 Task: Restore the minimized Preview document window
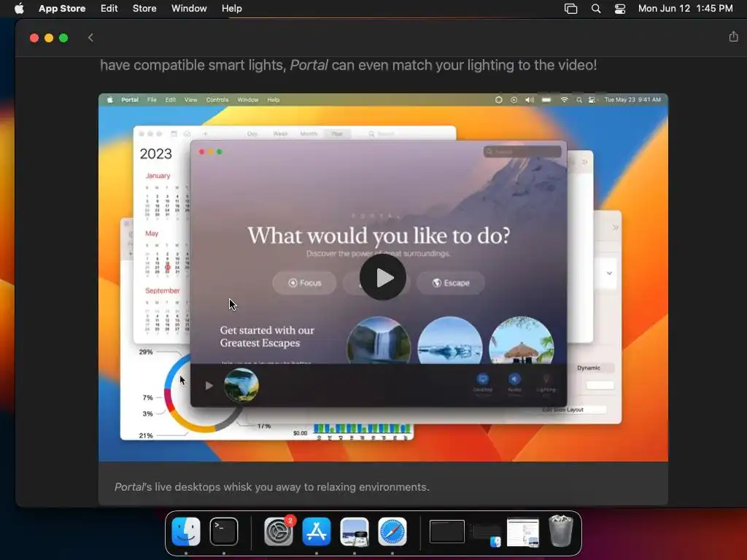[523, 532]
